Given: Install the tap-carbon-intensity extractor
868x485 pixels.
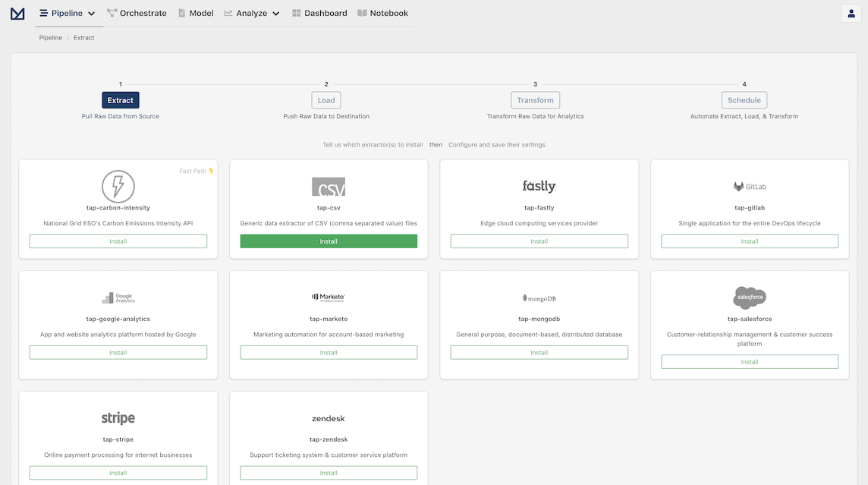Looking at the screenshot, I should tap(118, 241).
